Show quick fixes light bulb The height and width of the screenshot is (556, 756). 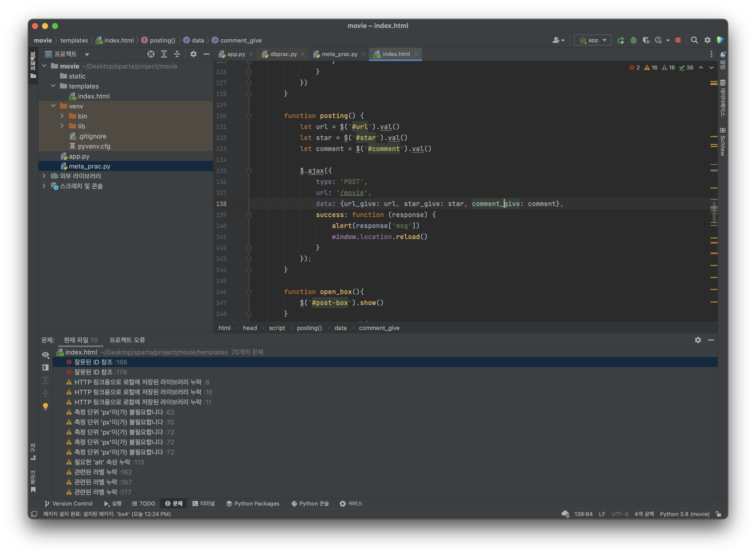45,406
